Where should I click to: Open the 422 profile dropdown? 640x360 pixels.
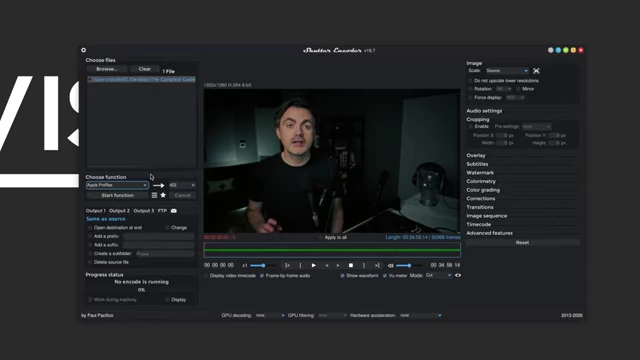pyautogui.click(x=182, y=185)
